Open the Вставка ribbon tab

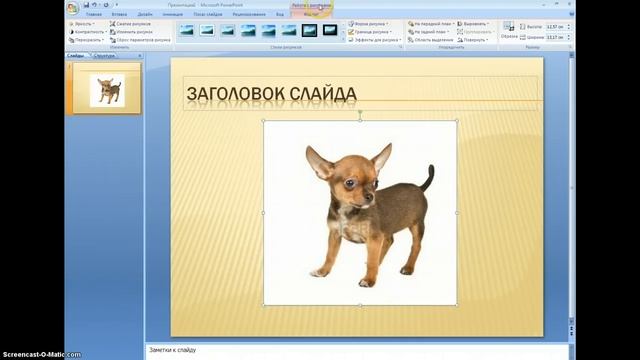coord(119,14)
